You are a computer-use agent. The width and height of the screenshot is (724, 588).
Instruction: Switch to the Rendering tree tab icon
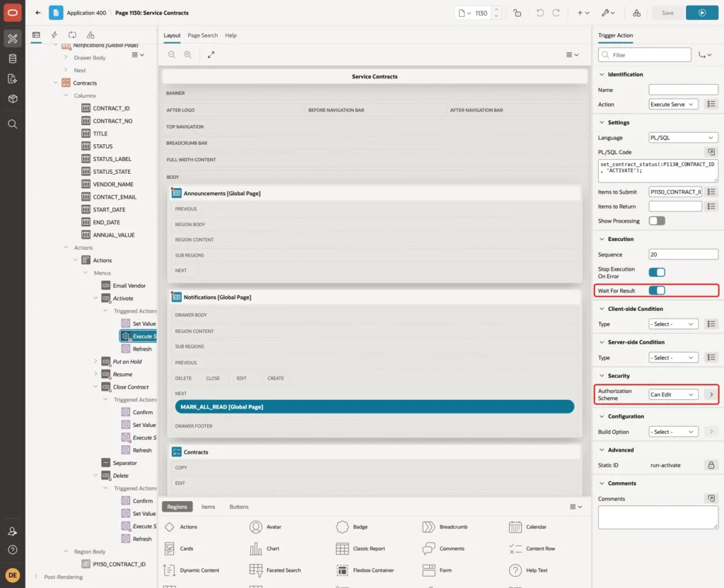click(36, 35)
